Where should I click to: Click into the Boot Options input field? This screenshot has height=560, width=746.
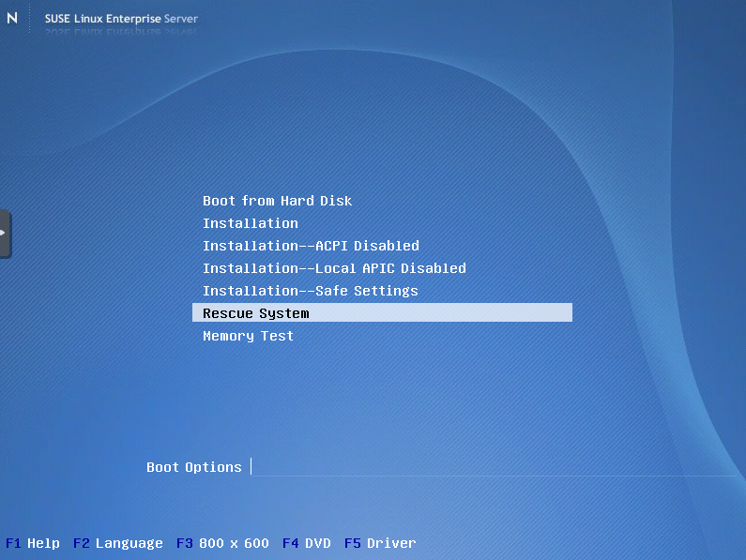coord(493,467)
